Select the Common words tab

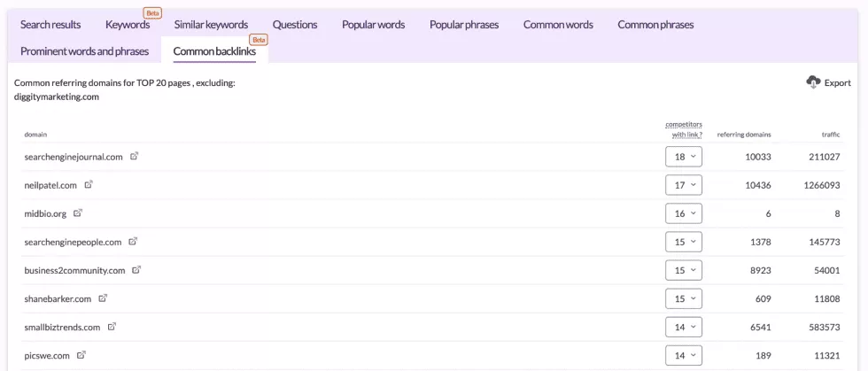pos(558,25)
